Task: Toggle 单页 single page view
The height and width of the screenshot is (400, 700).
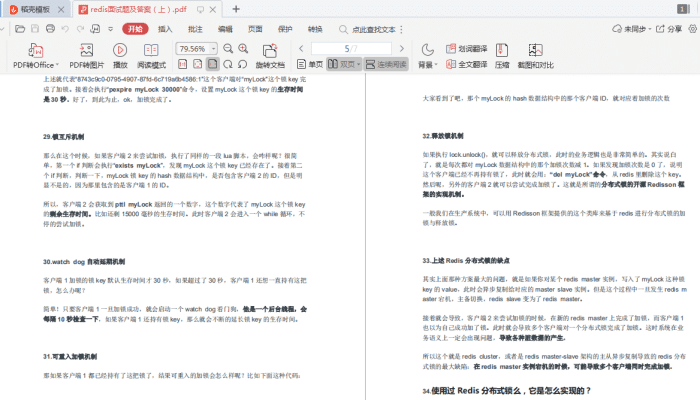Action: tap(309, 64)
